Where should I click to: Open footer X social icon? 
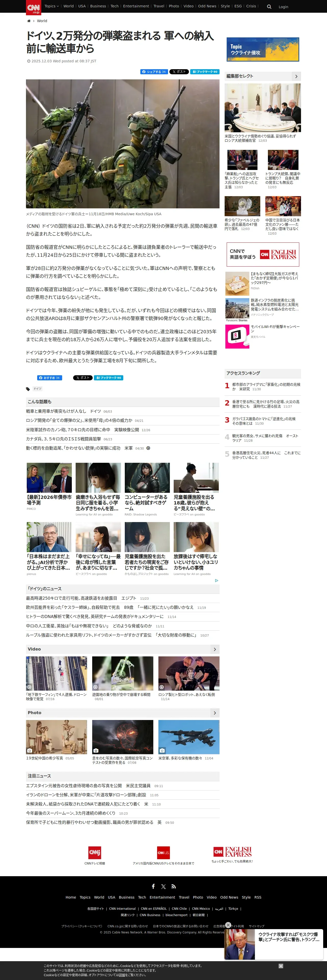[163, 886]
